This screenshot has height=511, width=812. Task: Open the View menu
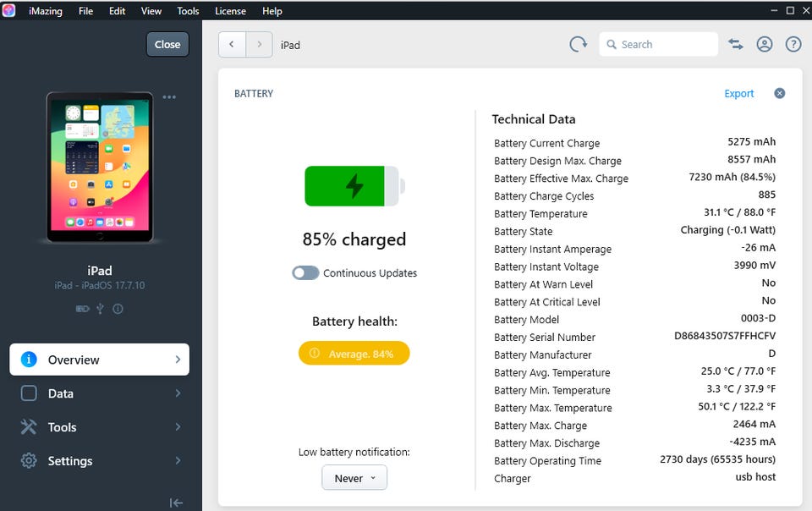tap(151, 11)
